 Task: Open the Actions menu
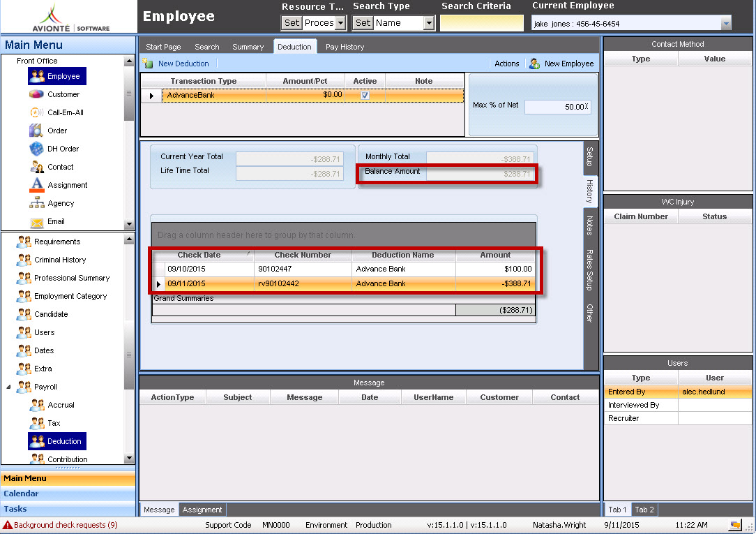pos(506,64)
